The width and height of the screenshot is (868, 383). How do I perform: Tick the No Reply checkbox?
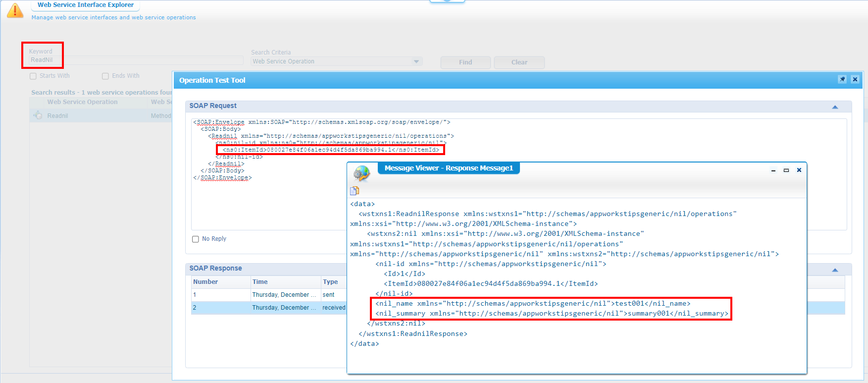click(x=196, y=239)
